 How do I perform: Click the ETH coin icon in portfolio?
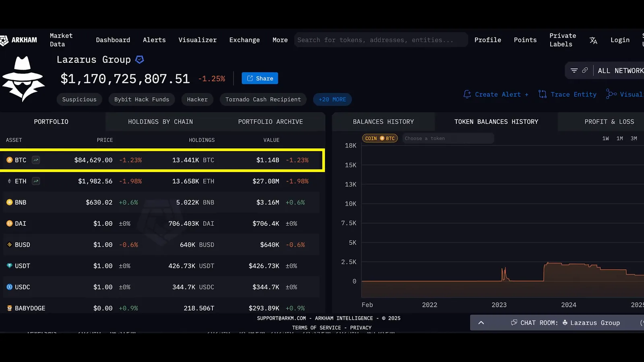click(x=10, y=181)
